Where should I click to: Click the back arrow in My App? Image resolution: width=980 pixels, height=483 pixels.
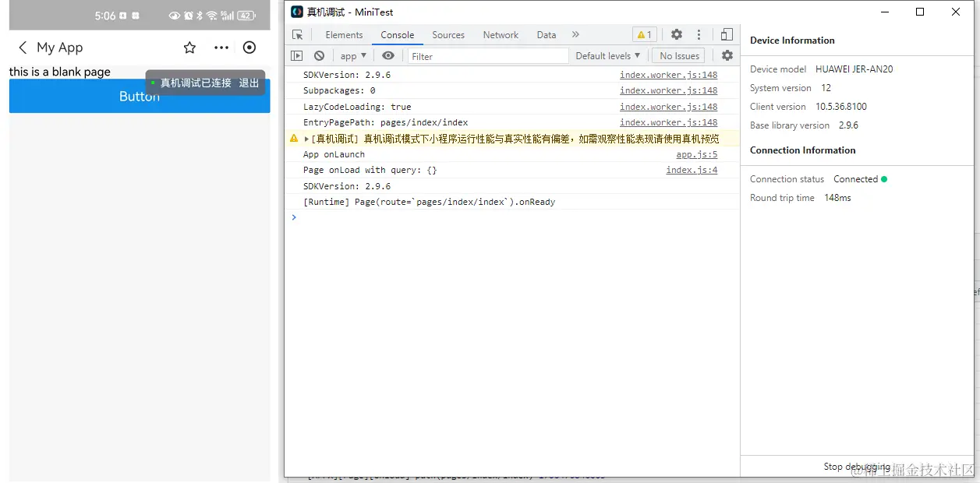23,48
